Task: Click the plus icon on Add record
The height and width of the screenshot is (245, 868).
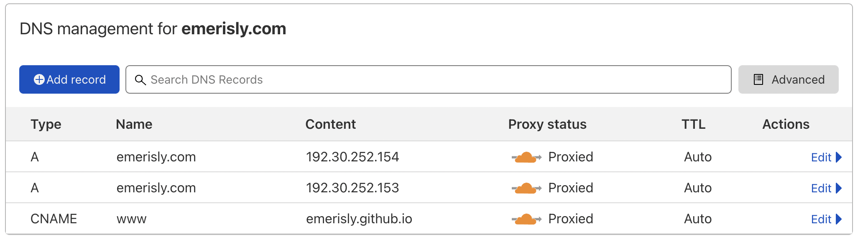Action: (39, 79)
